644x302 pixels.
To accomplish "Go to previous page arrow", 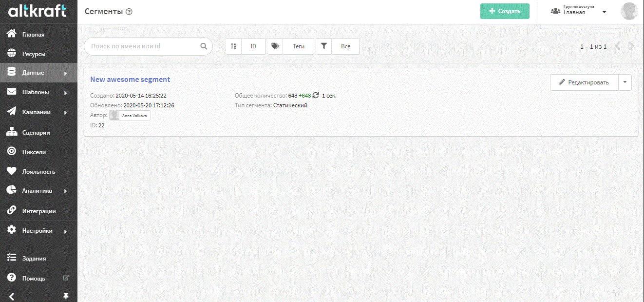I will [617, 46].
